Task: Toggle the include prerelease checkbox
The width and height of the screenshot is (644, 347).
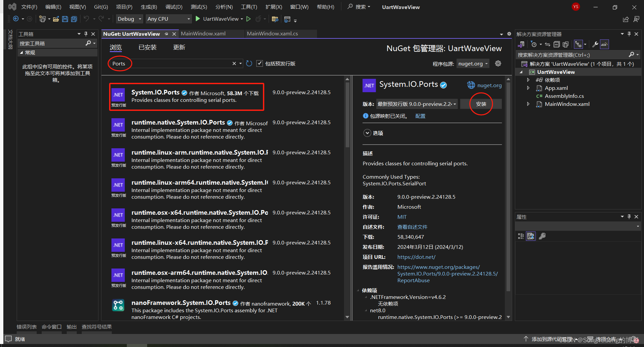Action: pyautogui.click(x=260, y=63)
